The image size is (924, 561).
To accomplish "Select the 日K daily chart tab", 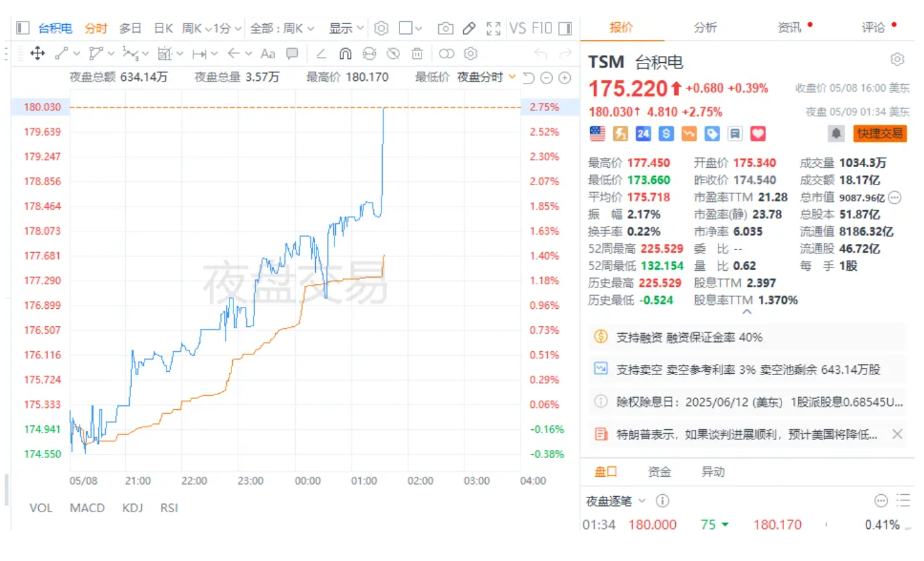I will 164,28.
